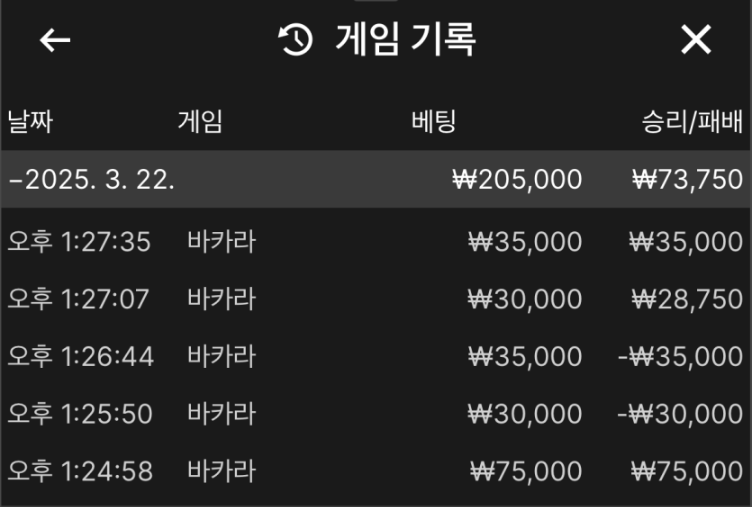Select the 게임 column header
This screenshot has height=507, width=753.
200,123
